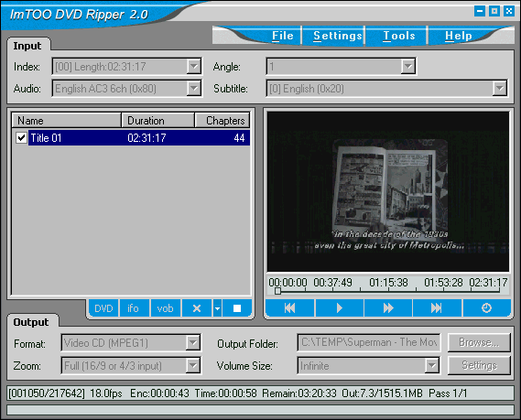Click timeline marker 01:53:28
This screenshot has height=420, width=521.
click(443, 283)
